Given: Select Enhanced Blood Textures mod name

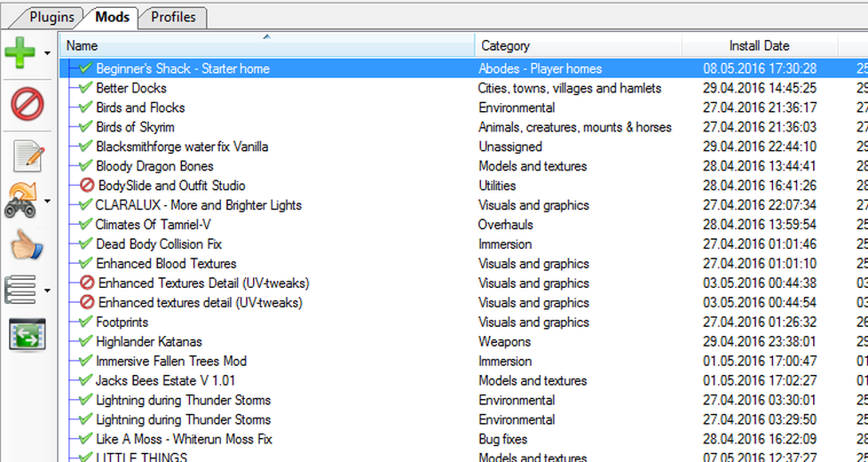Looking at the screenshot, I should tap(166, 263).
